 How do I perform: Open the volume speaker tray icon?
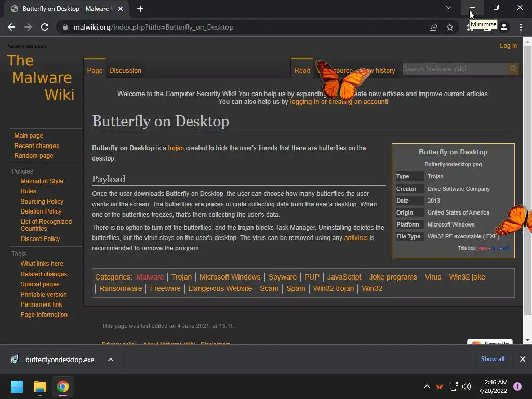(x=467, y=387)
